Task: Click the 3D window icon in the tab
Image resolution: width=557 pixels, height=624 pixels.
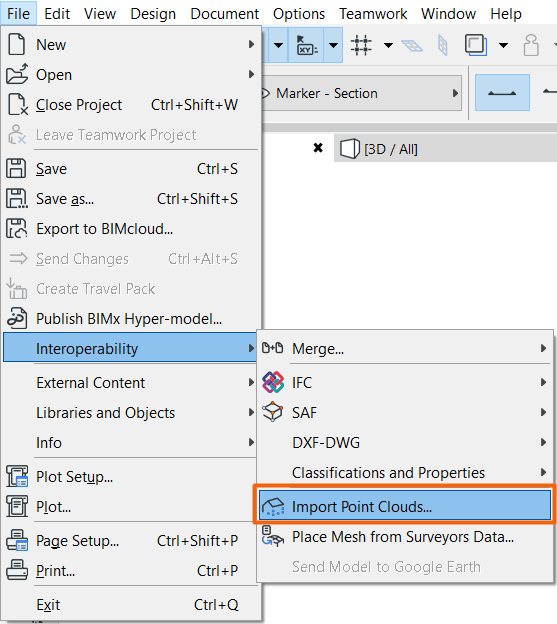Action: (350, 149)
